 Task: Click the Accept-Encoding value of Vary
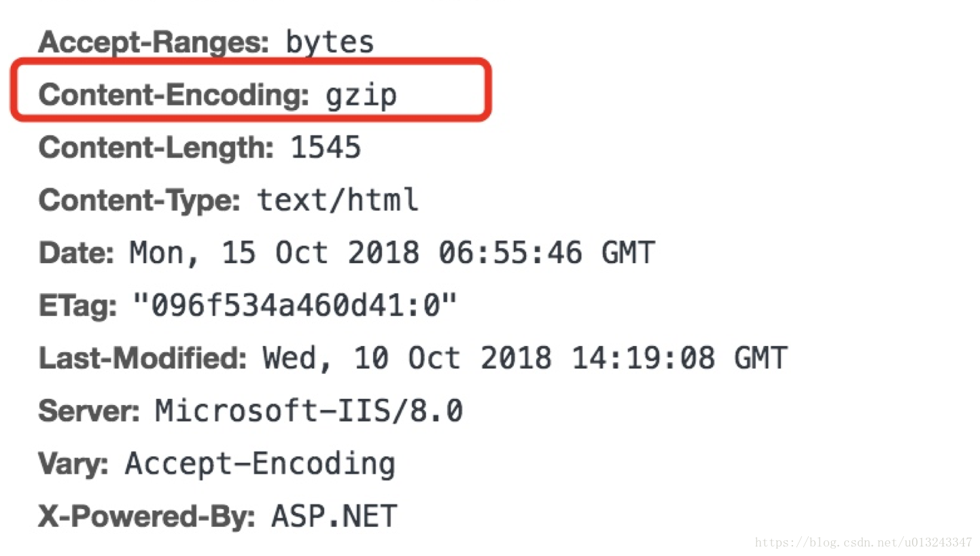coord(260,464)
